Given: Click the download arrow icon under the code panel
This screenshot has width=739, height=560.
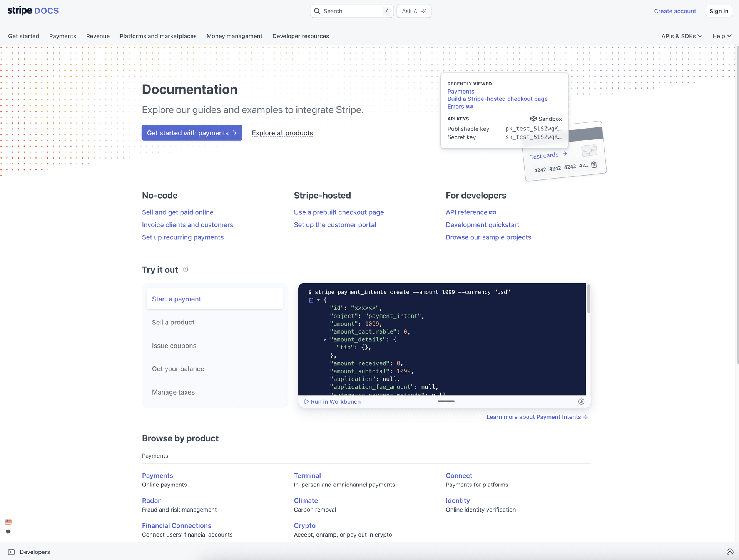Looking at the screenshot, I should click(x=581, y=401).
